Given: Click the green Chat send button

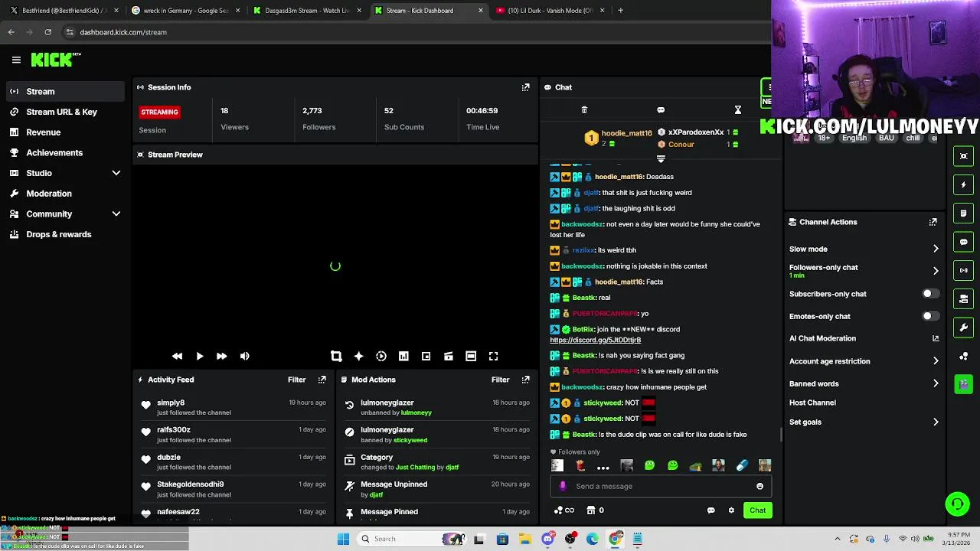Looking at the screenshot, I should 757,510.
